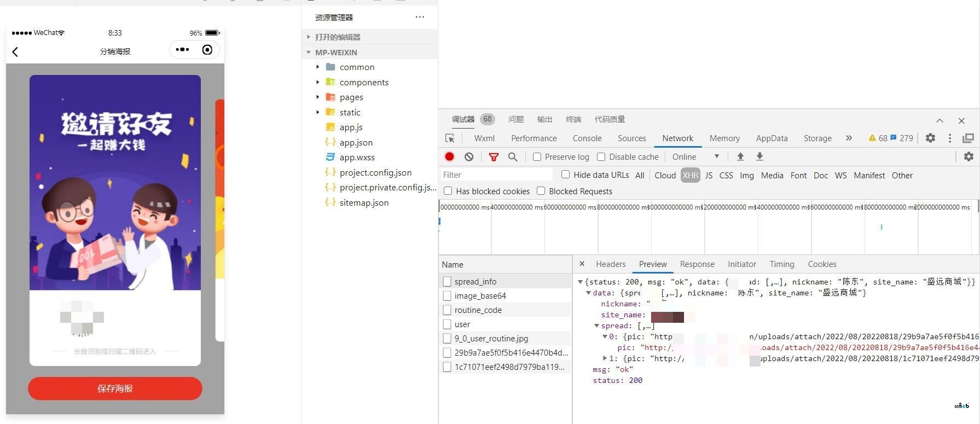Screen dimensions: 980x424
Task: Click the warning count 68 indicator
Action: tap(878, 138)
